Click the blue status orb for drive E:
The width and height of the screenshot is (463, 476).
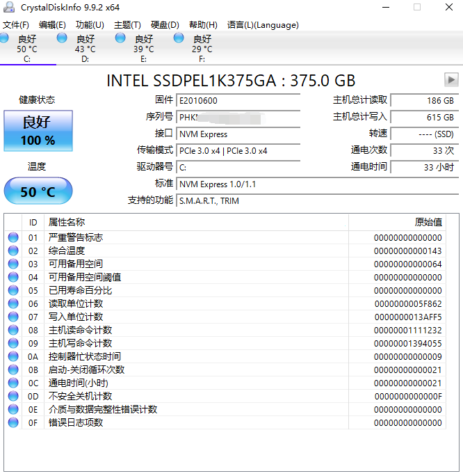pos(120,38)
